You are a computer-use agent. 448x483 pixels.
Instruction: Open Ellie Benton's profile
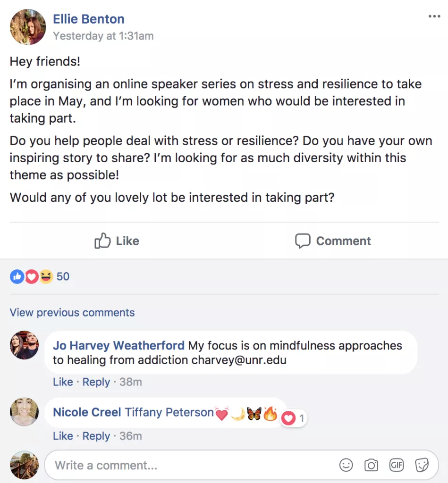click(89, 18)
